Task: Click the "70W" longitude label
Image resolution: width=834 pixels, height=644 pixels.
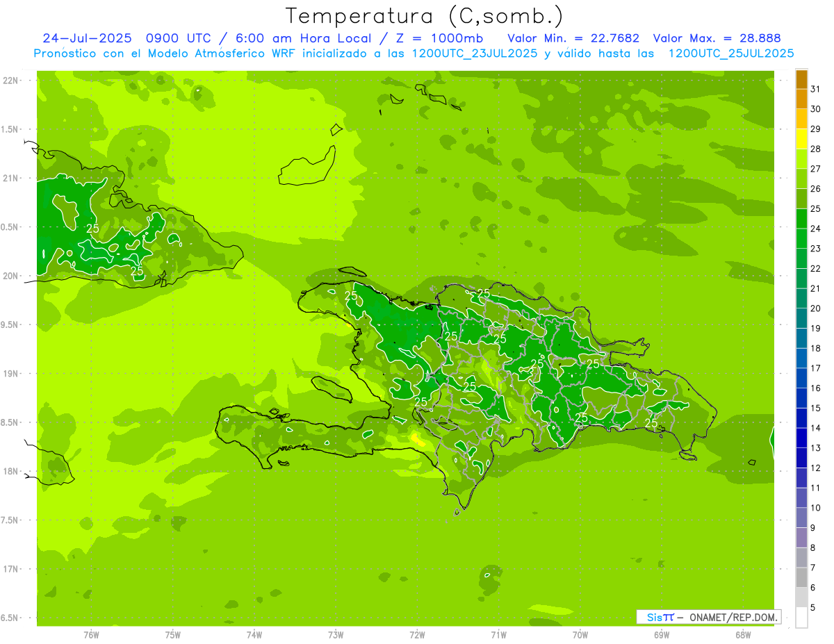Action: tap(580, 635)
